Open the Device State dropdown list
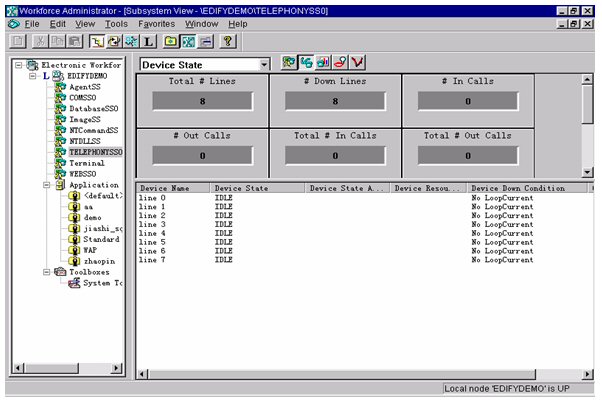Viewport: 602px width, 403px height. coord(264,64)
